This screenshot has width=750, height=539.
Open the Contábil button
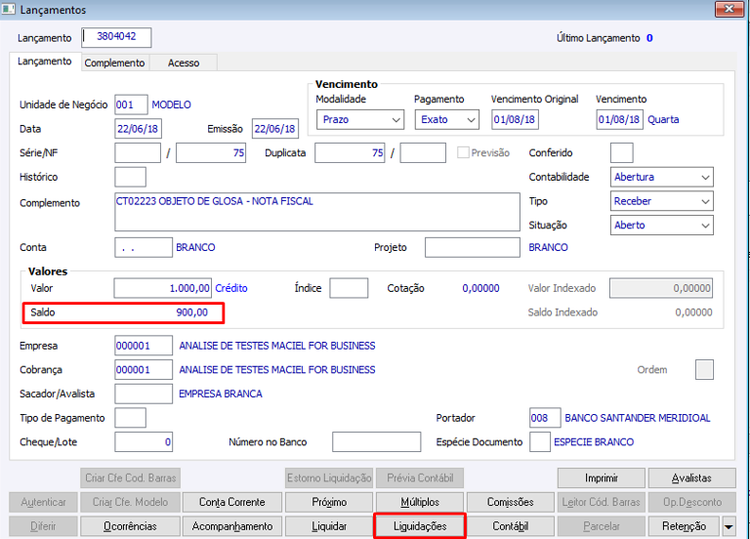(510, 526)
